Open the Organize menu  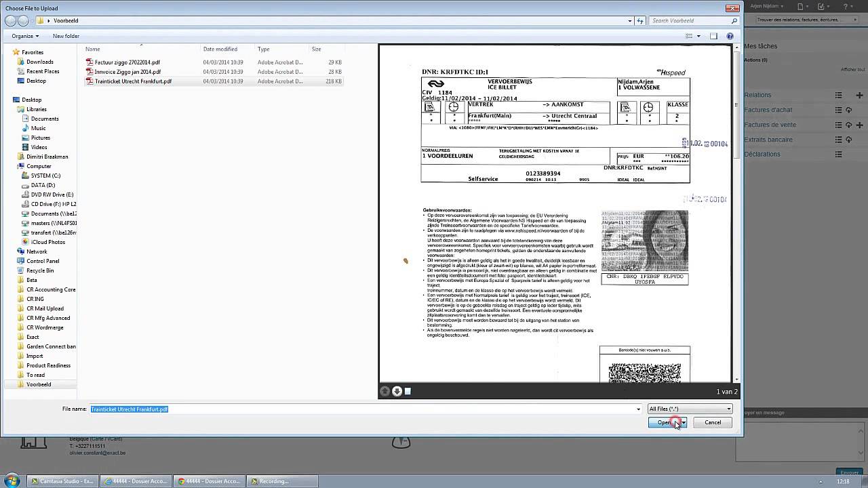[x=25, y=36]
